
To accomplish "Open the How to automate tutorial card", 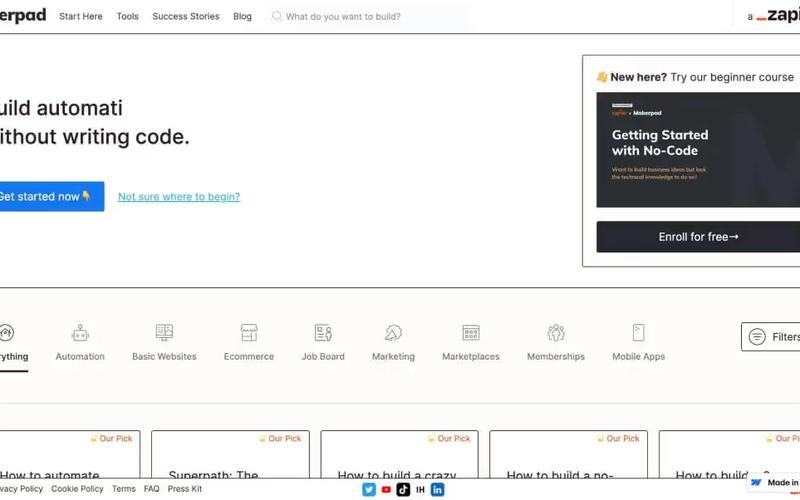I will [70, 454].
